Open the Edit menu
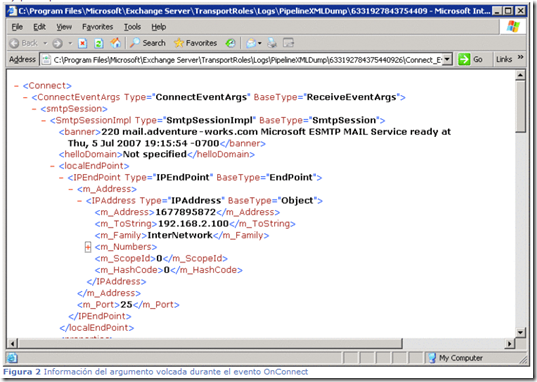The image size is (537, 382). 39,27
